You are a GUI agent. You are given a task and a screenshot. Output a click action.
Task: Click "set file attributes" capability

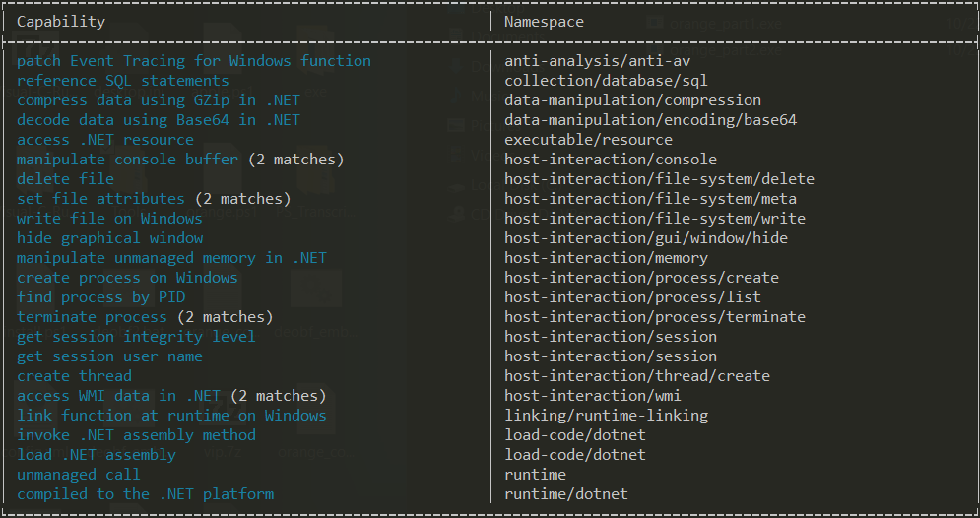pos(100,199)
